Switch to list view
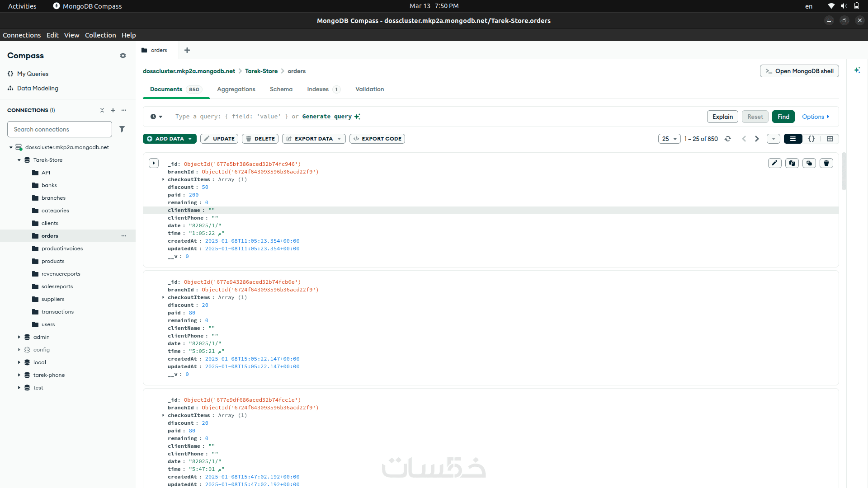The image size is (868, 488). pos(793,139)
